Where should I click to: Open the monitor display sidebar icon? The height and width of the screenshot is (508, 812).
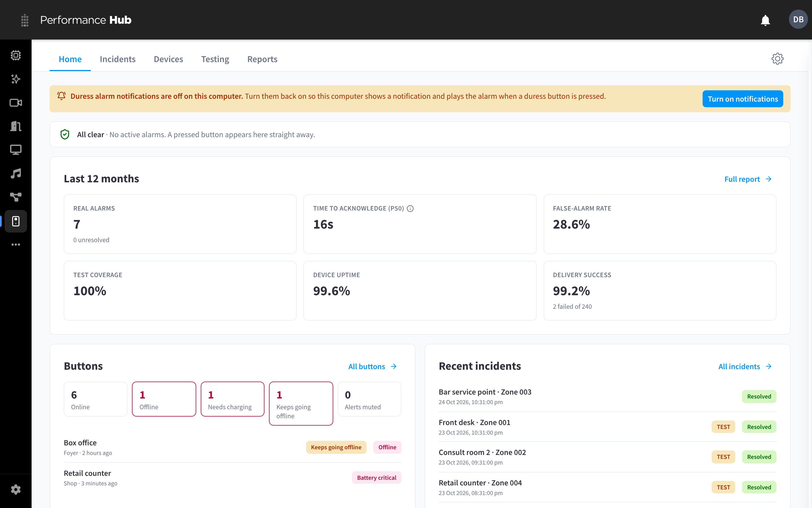click(16, 150)
